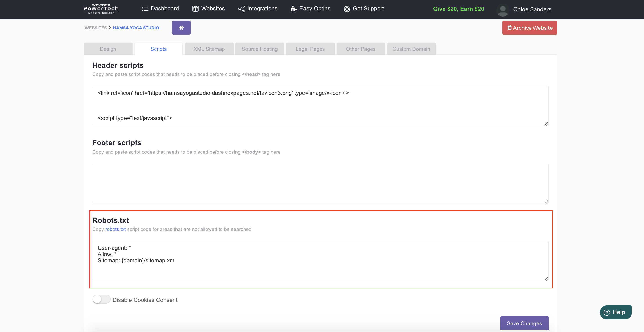Open the Custom Domain tab
The height and width of the screenshot is (332, 644).
(x=411, y=49)
